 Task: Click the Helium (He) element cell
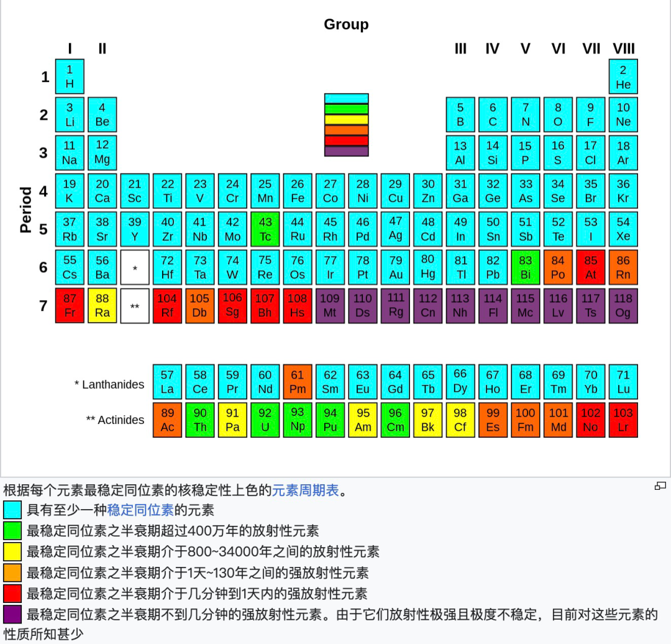click(623, 76)
